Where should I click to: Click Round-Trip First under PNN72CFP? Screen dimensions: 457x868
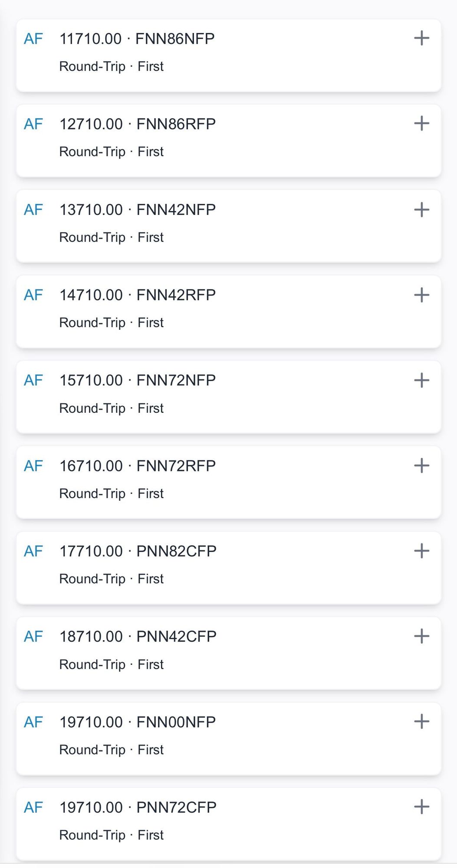[x=112, y=835]
